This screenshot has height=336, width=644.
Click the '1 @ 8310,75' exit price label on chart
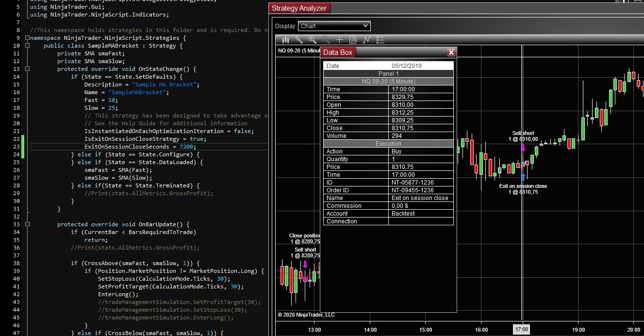coord(523,192)
